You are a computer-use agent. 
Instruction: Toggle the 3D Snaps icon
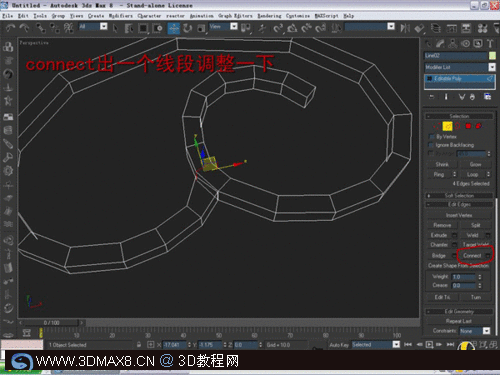point(278,28)
